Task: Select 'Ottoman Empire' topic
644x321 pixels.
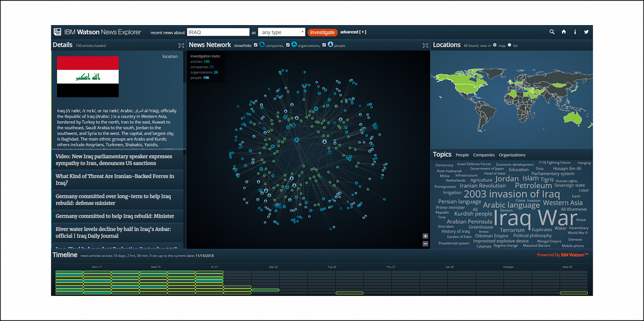Action: tap(492, 235)
